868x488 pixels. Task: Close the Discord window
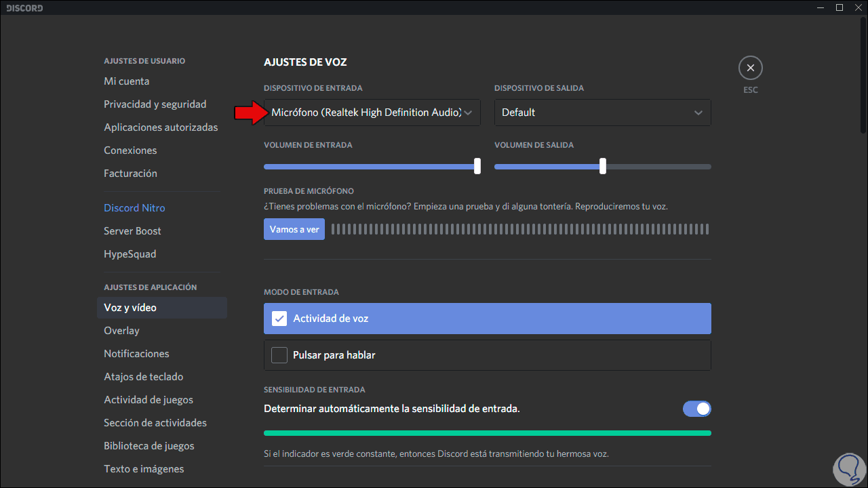(x=858, y=7)
